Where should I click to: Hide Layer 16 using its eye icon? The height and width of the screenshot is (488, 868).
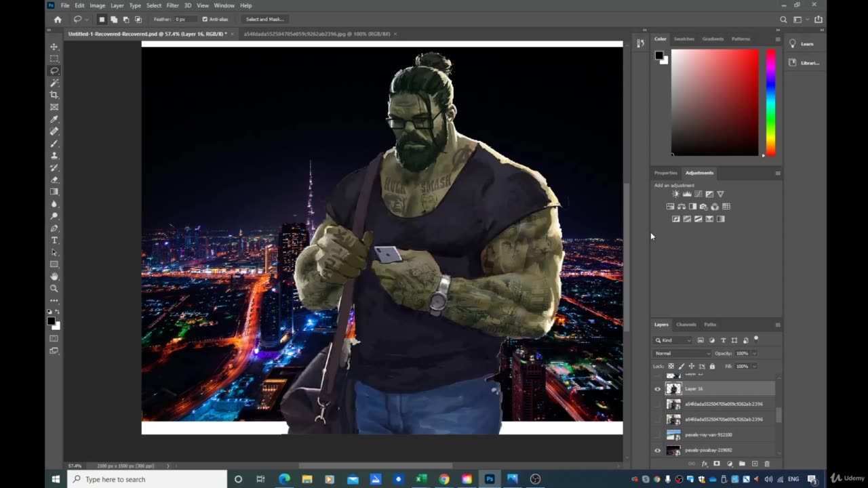click(x=657, y=389)
